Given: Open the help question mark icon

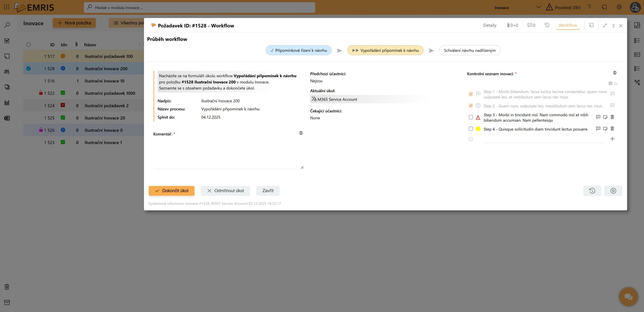Looking at the screenshot, I should [589, 7].
